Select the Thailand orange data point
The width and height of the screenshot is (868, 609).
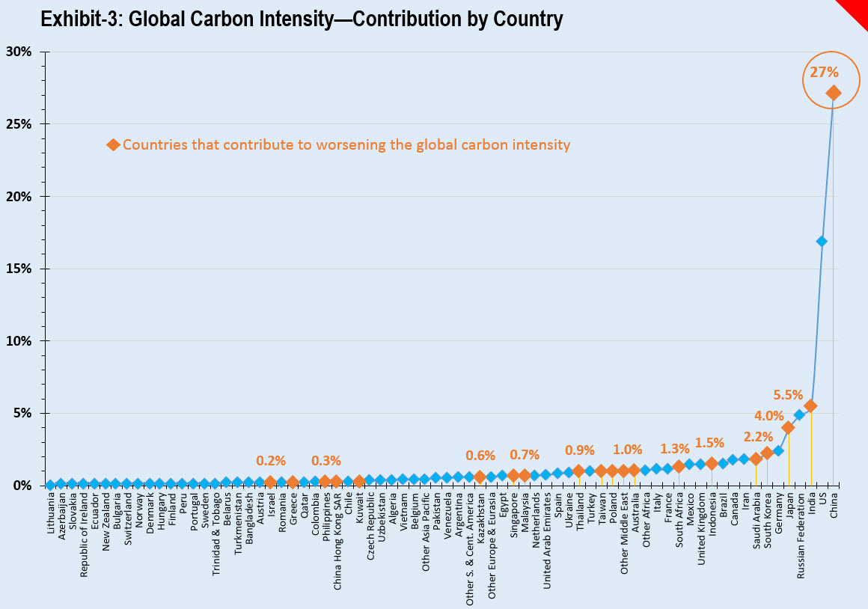pos(579,471)
